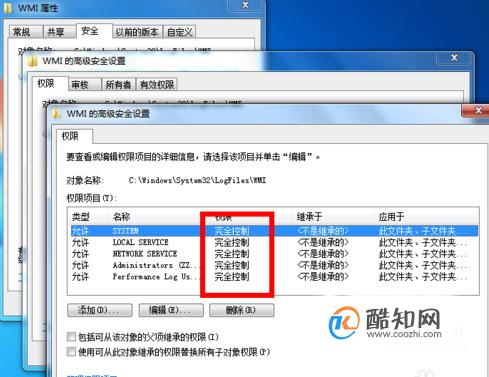Click 此文件夹、子文件夹 cell in Administrators row
This screenshot has height=377, width=489.
click(x=423, y=265)
